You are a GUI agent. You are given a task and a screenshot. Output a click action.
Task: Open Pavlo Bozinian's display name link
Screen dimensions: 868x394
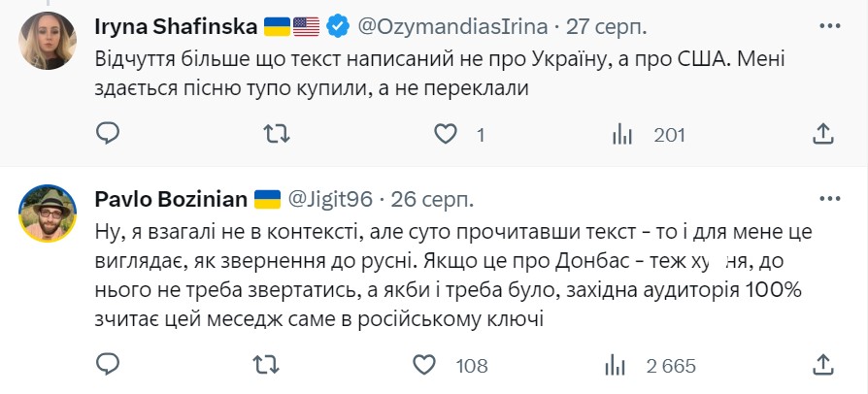tap(170, 199)
